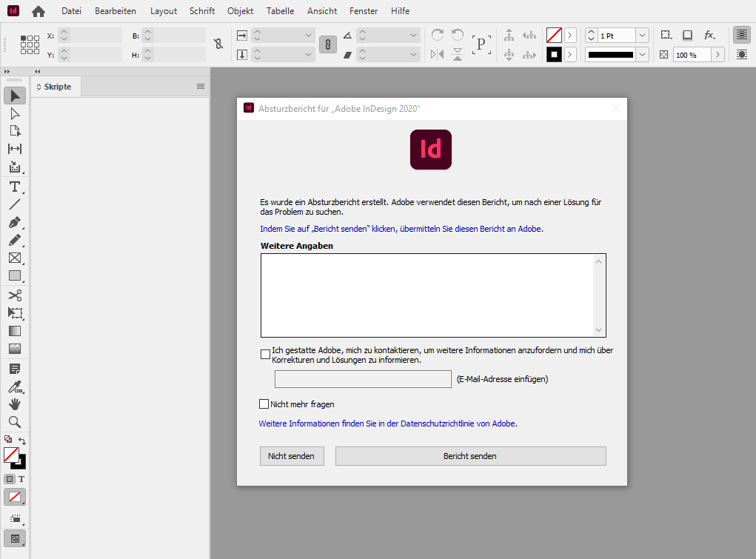Select the Type tool
The height and width of the screenshot is (559, 756).
pos(13,185)
